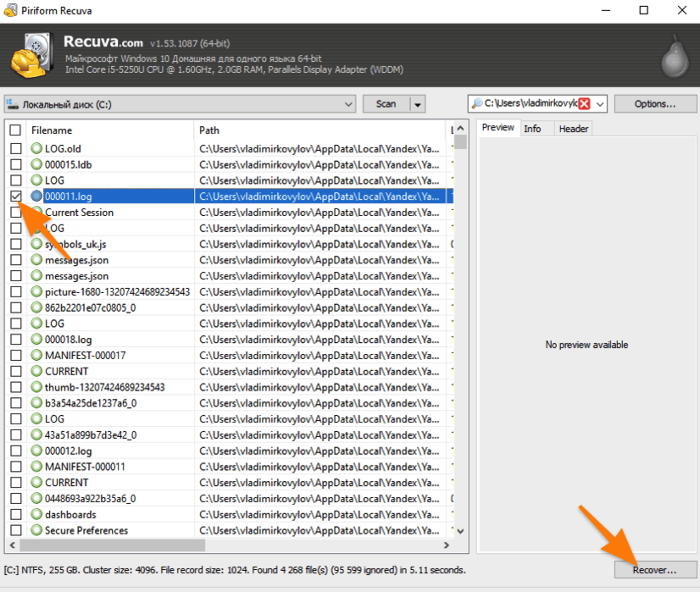
Task: Switch to the Preview tab
Action: pyautogui.click(x=497, y=128)
